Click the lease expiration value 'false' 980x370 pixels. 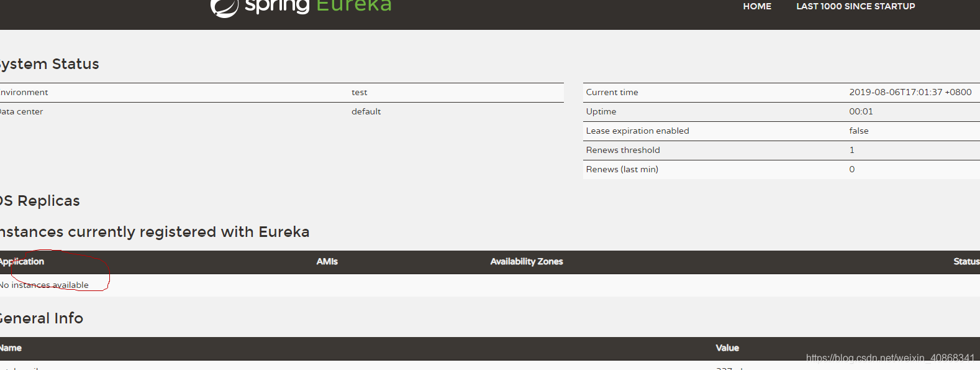pyautogui.click(x=858, y=131)
